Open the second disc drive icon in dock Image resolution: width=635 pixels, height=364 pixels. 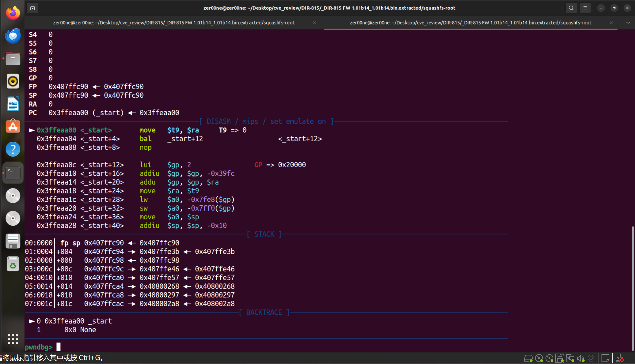point(13,219)
